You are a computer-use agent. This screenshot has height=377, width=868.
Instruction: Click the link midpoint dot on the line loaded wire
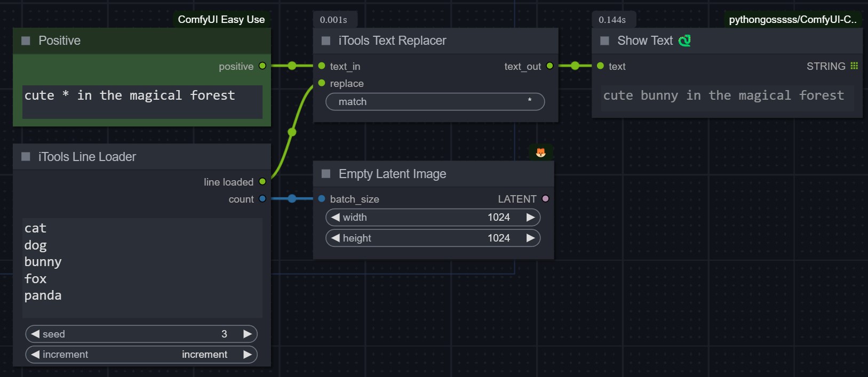coord(292,132)
